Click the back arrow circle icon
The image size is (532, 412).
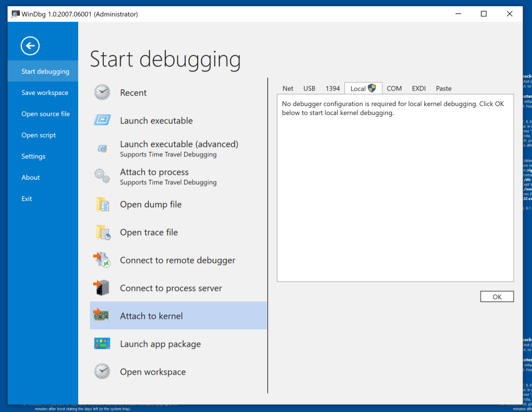(x=30, y=46)
